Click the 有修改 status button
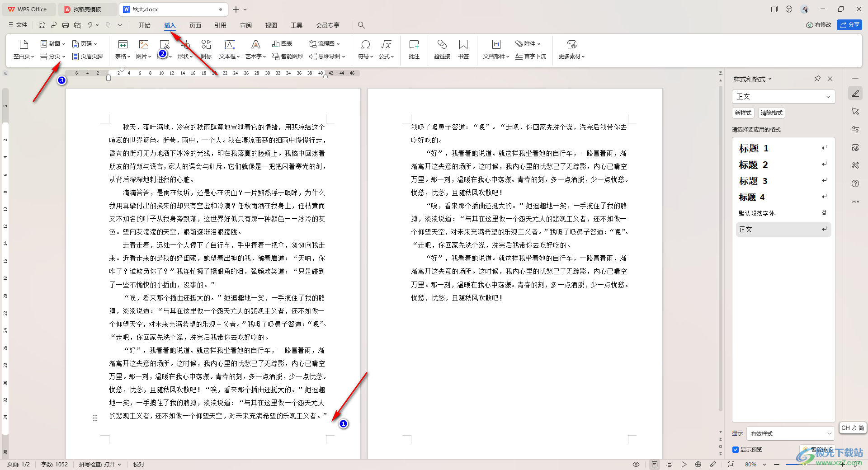The height and width of the screenshot is (470, 868). (819, 25)
